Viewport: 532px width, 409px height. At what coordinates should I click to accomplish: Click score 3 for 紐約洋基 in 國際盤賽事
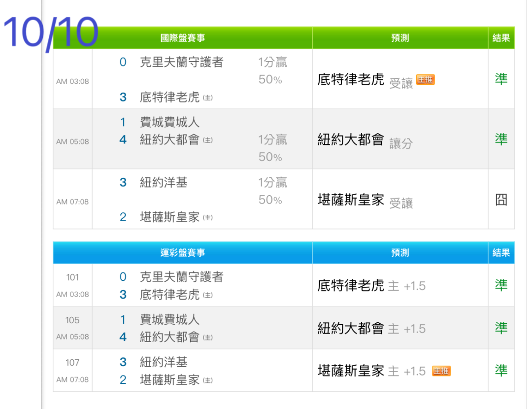(x=123, y=183)
